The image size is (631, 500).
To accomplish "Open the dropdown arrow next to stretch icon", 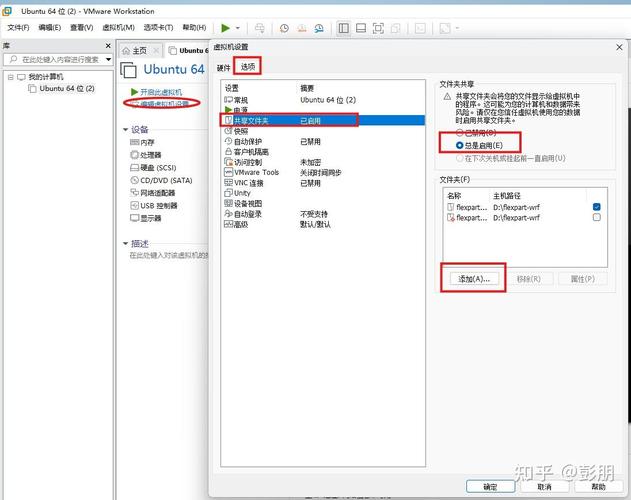I will (457, 28).
